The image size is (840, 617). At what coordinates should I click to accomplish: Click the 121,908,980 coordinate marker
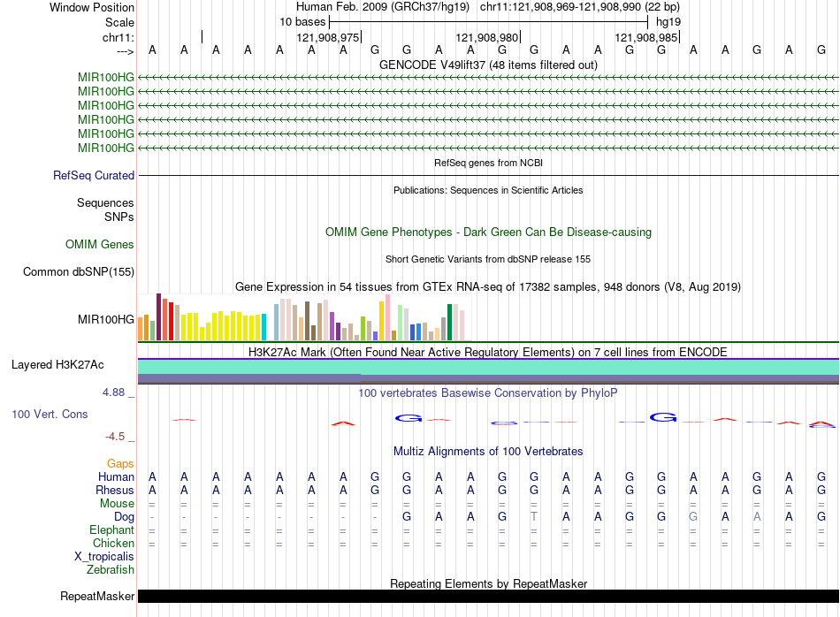tap(487, 37)
